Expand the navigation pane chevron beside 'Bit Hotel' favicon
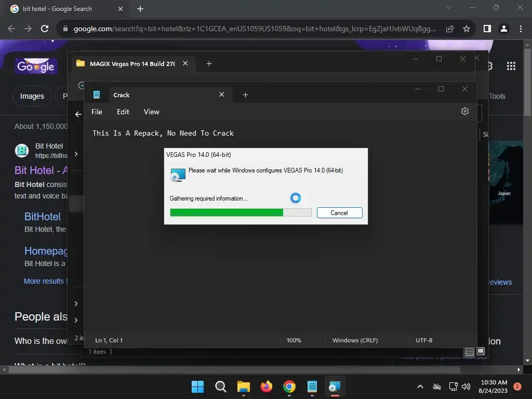532x399 pixels. tap(76, 154)
